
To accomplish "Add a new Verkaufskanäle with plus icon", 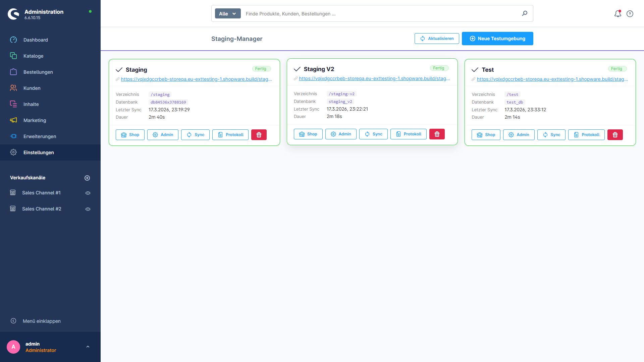I will click(x=87, y=178).
